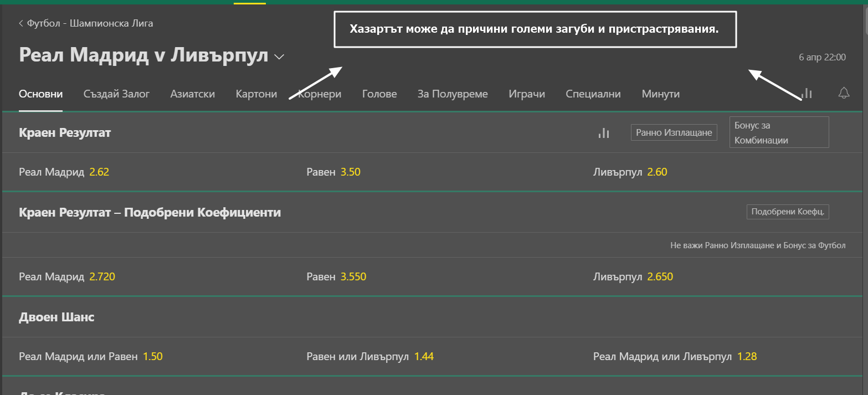This screenshot has height=395, width=868.
Task: Open the match statistics icon near Краен Резултат
Action: click(603, 132)
